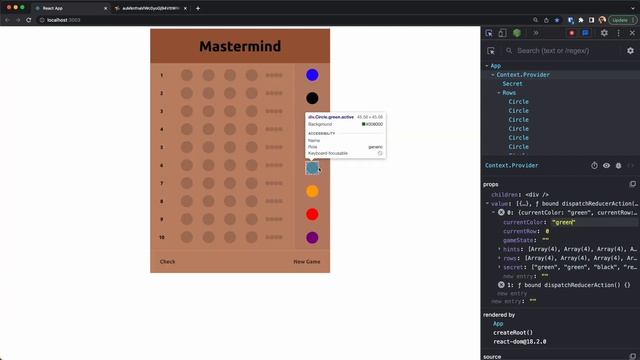
Task: Open the Chrome profile avatar
Action: [602, 20]
